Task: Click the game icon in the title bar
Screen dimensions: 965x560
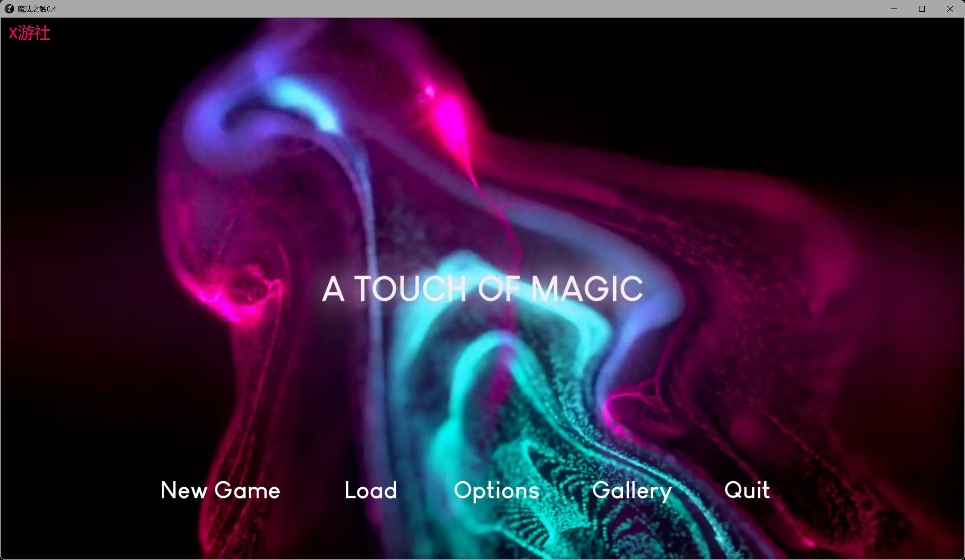Action: [9, 9]
